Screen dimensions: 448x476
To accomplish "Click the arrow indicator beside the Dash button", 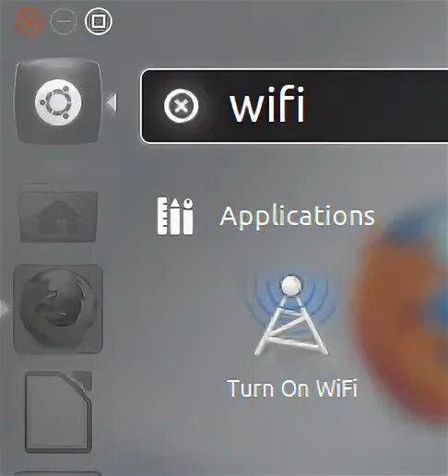I will pos(112,102).
